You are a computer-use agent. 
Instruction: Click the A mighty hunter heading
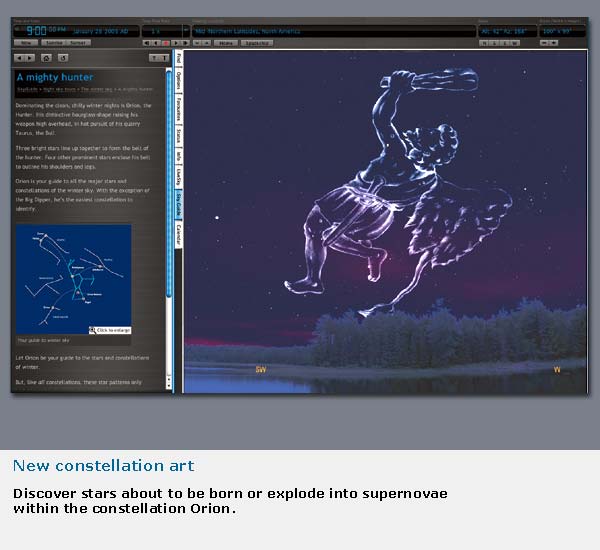tap(55, 77)
